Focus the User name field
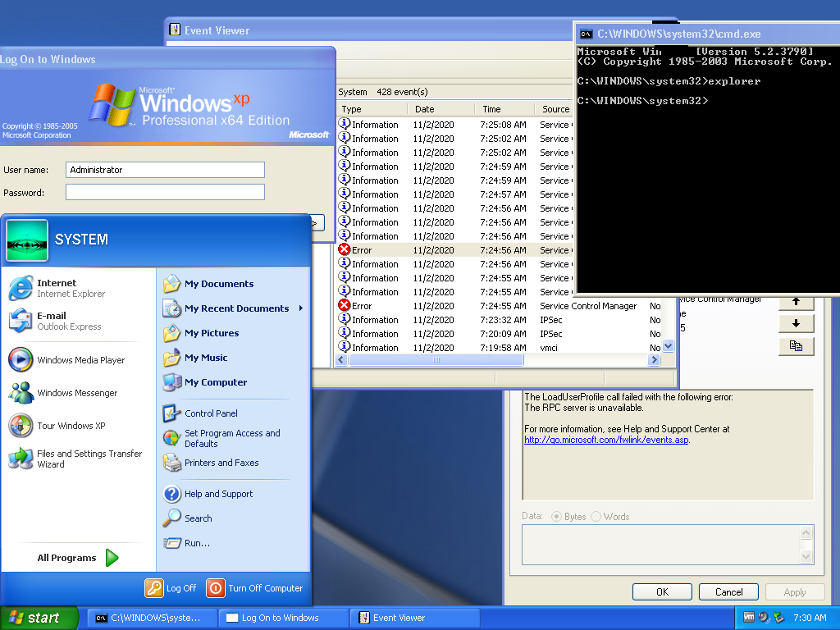 pyautogui.click(x=165, y=170)
